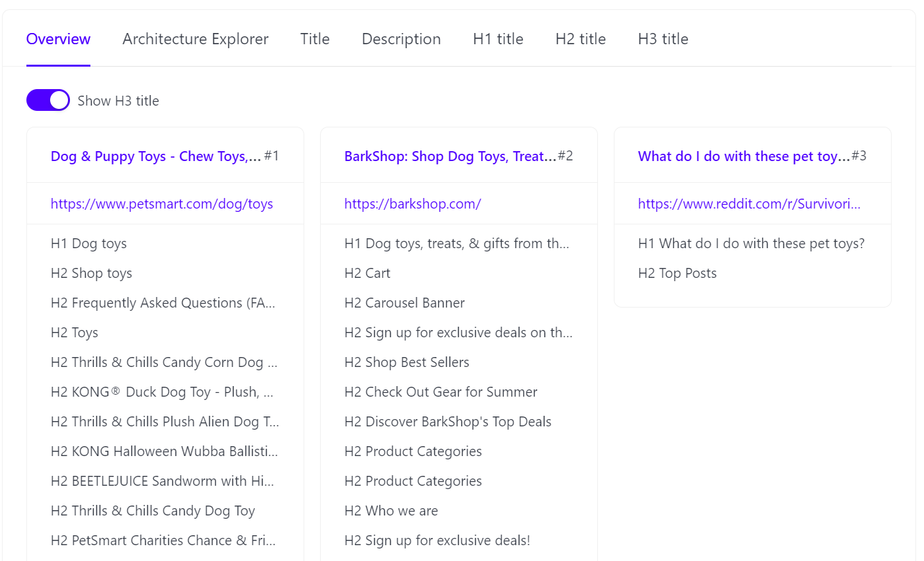
Task: Click the H2 Cart row
Action: coord(368,273)
